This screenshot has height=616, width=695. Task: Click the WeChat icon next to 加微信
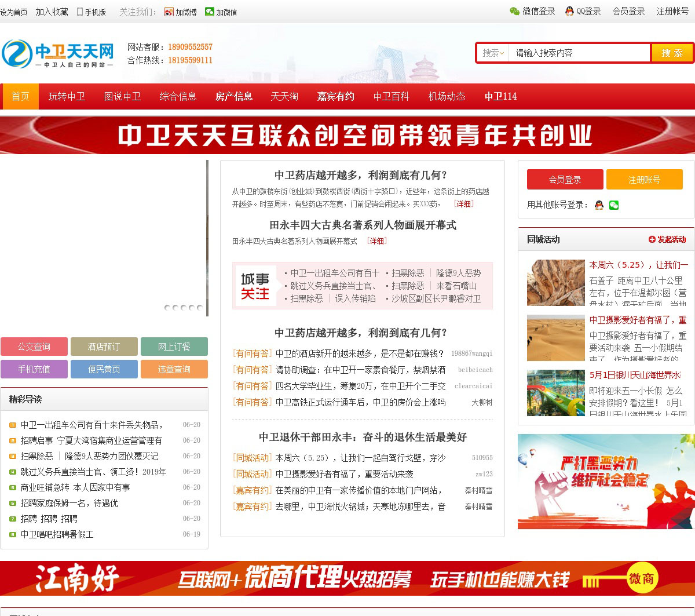click(210, 12)
